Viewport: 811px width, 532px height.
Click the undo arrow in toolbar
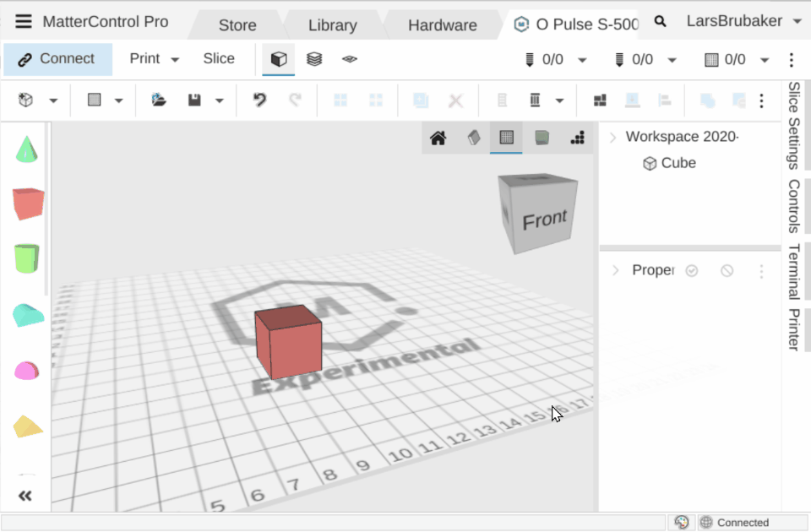259,100
